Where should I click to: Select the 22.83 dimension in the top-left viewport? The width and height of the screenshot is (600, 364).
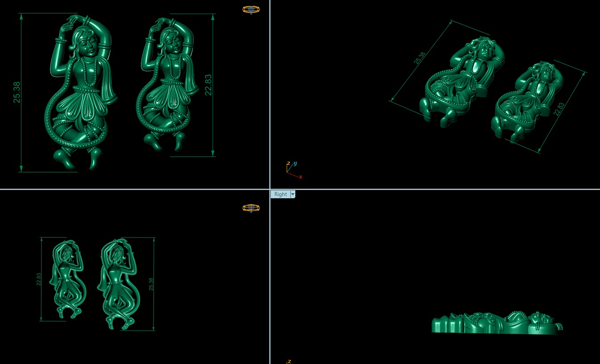[x=208, y=85]
